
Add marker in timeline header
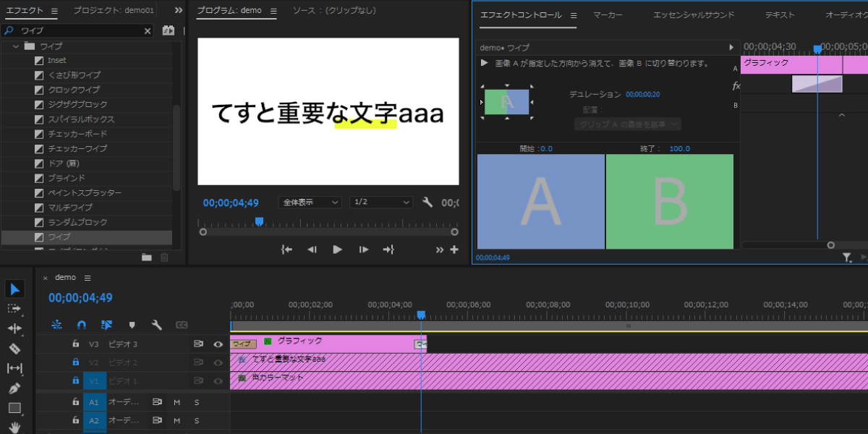132,325
